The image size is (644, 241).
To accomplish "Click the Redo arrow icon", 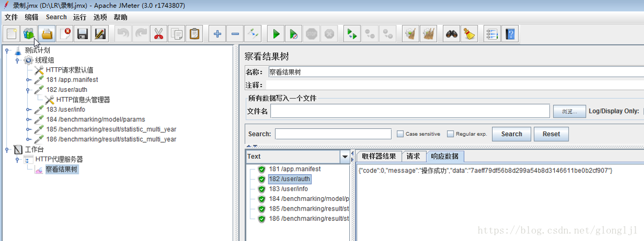I will click(x=141, y=34).
